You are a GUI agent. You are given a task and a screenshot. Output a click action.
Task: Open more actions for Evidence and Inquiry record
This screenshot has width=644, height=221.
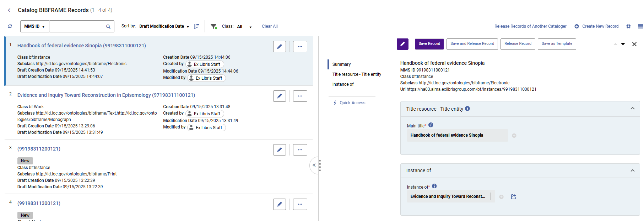click(x=300, y=96)
